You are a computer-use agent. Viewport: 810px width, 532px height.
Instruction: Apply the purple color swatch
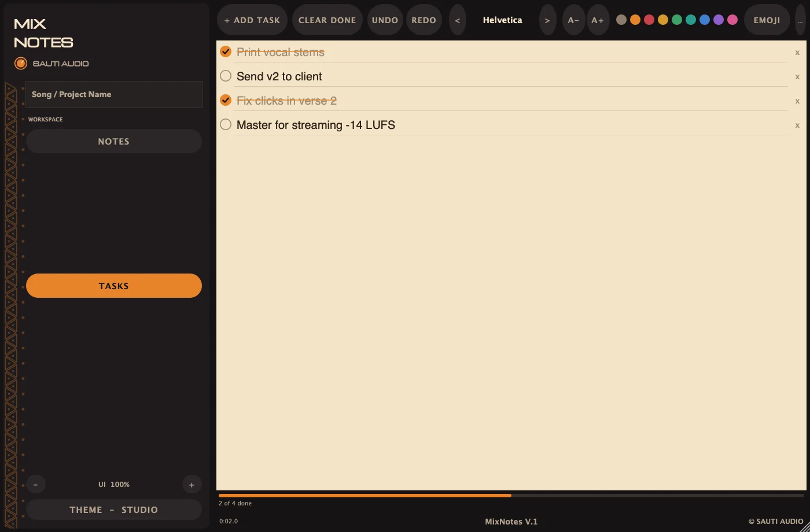(719, 20)
